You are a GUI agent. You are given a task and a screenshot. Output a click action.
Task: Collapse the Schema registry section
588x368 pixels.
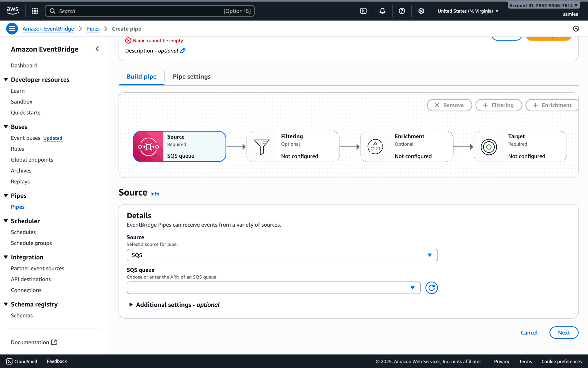coord(6,304)
